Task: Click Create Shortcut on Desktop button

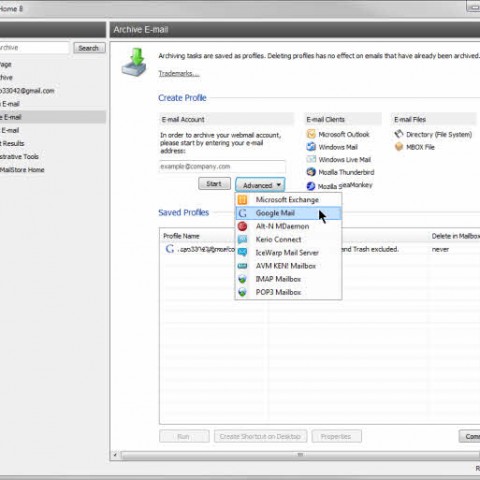Action: pyautogui.click(x=260, y=436)
